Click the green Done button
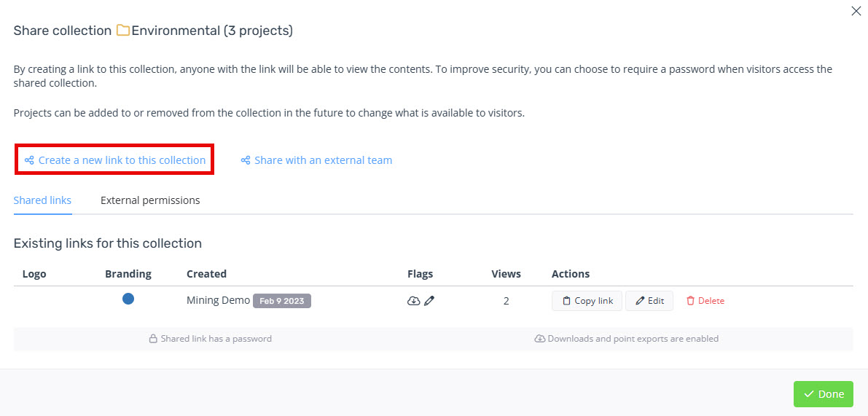The height and width of the screenshot is (416, 868). click(823, 394)
